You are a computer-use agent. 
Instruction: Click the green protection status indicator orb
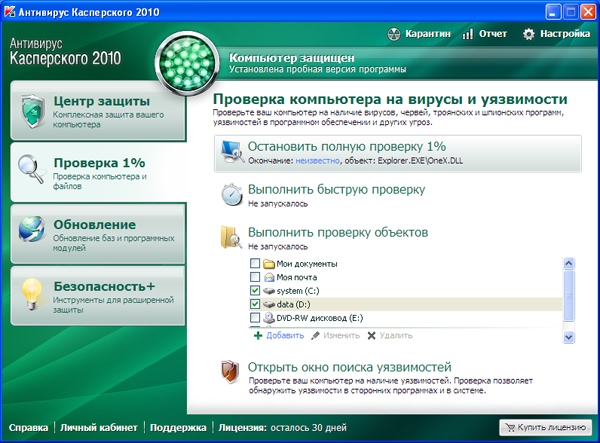(x=187, y=63)
